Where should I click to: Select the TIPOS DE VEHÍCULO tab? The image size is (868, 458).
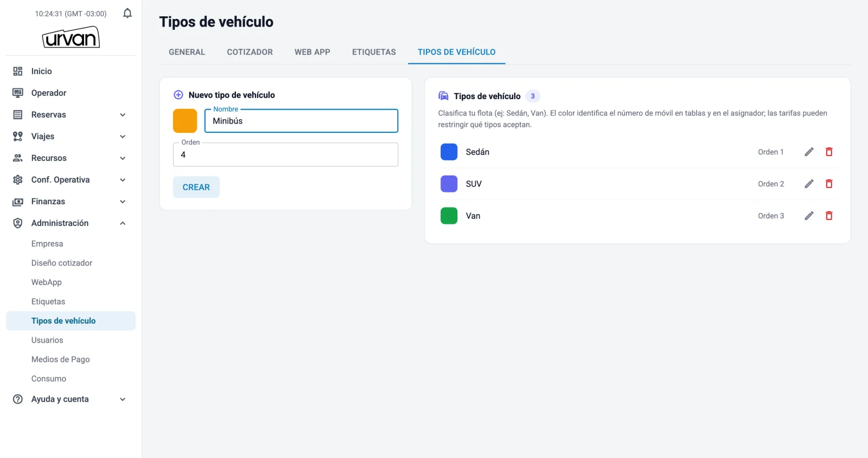457,52
